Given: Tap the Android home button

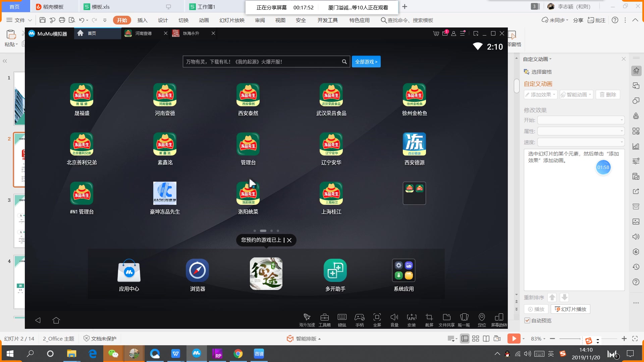Looking at the screenshot, I should pos(56,320).
